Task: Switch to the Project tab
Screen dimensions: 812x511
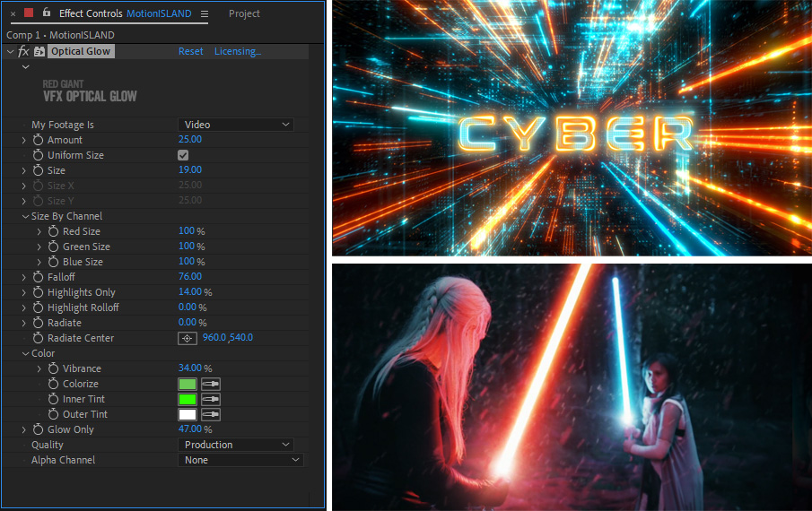Action: [244, 14]
